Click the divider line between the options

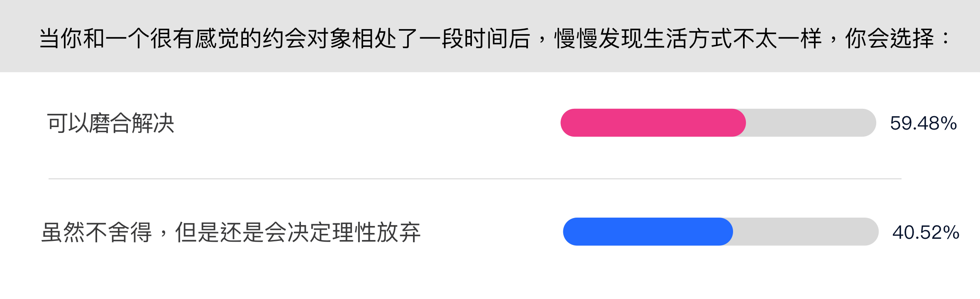pos(475,179)
